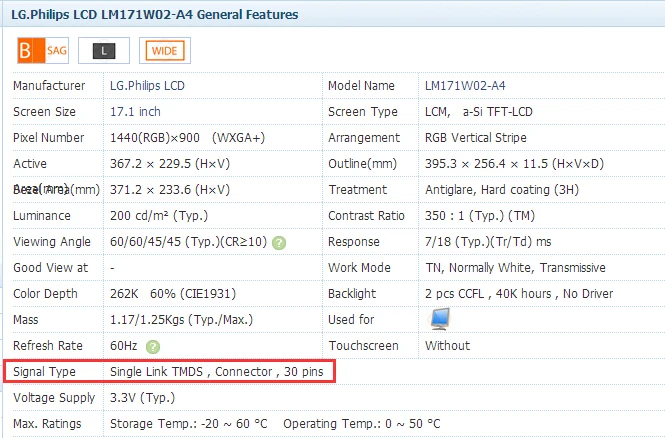Click the 'Backlight' row label
The width and height of the screenshot is (665, 438).
[x=352, y=293]
